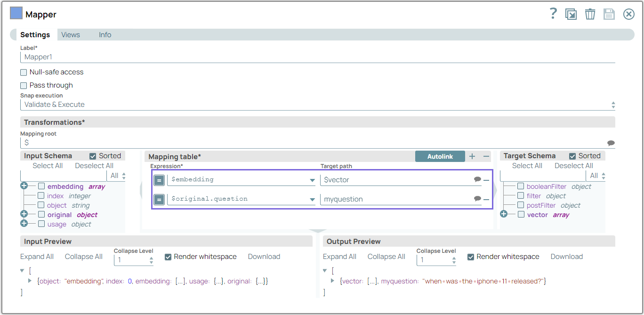Screen dimensions: 644x315
Task: Download the Output Preview data
Action: pyautogui.click(x=566, y=257)
